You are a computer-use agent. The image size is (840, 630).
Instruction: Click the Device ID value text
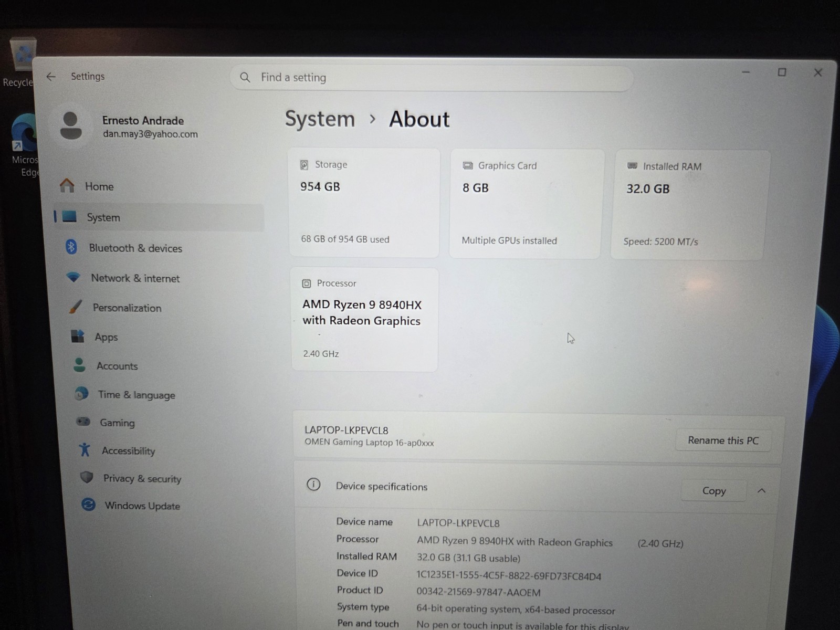point(509,576)
